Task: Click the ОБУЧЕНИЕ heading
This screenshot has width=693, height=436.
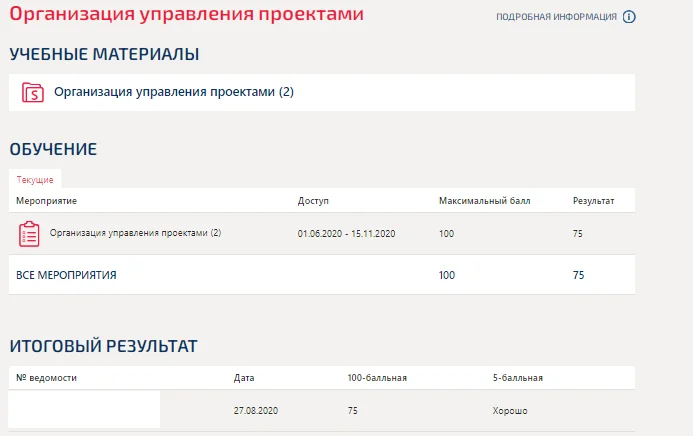Action: (x=53, y=149)
